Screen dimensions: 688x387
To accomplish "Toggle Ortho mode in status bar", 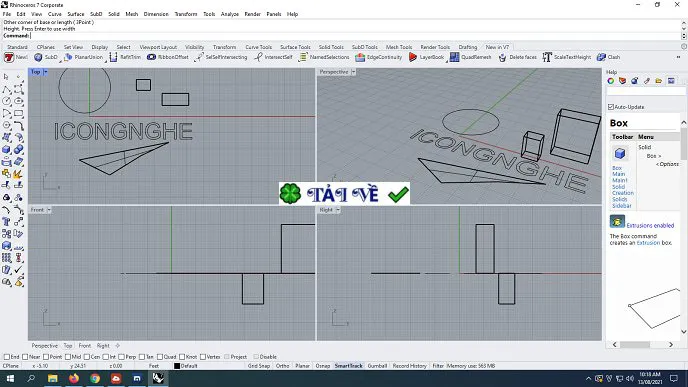I will coord(283,366).
